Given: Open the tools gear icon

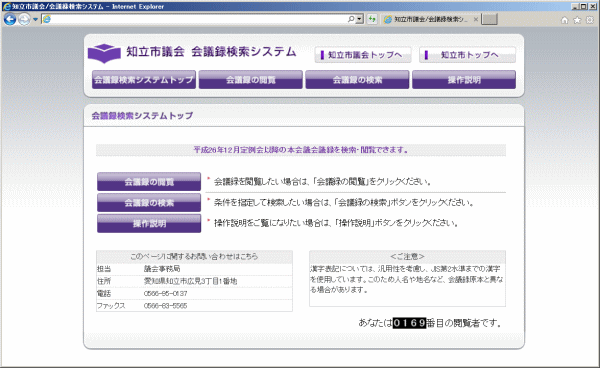Looking at the screenshot, I should tap(590, 20).
